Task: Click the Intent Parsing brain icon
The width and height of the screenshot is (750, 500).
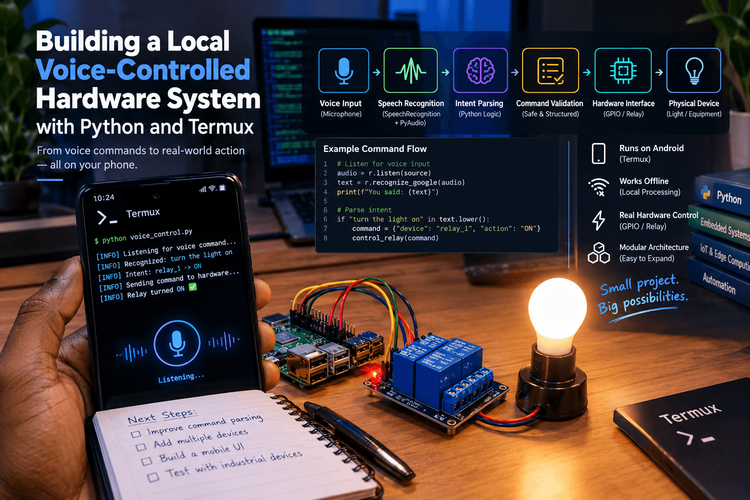Action: pos(480,70)
